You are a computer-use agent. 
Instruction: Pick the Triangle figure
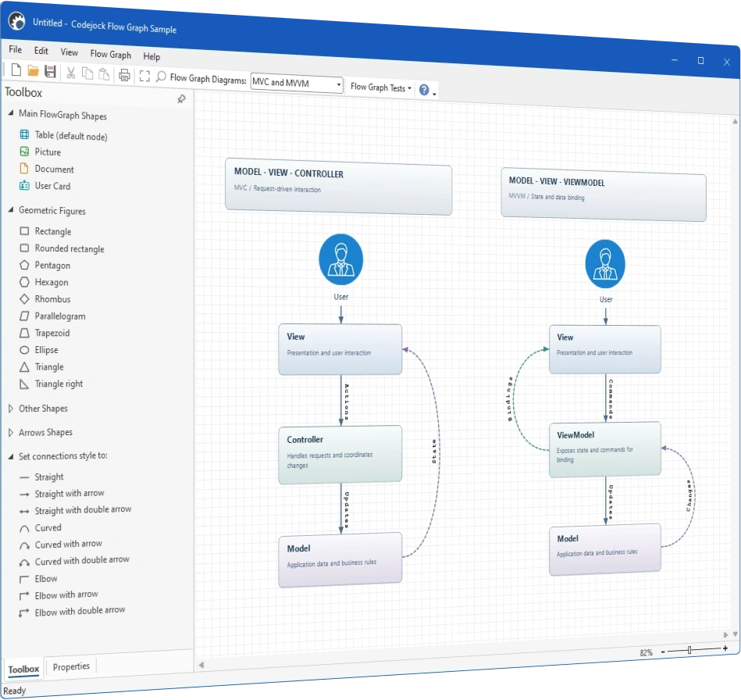click(41, 367)
